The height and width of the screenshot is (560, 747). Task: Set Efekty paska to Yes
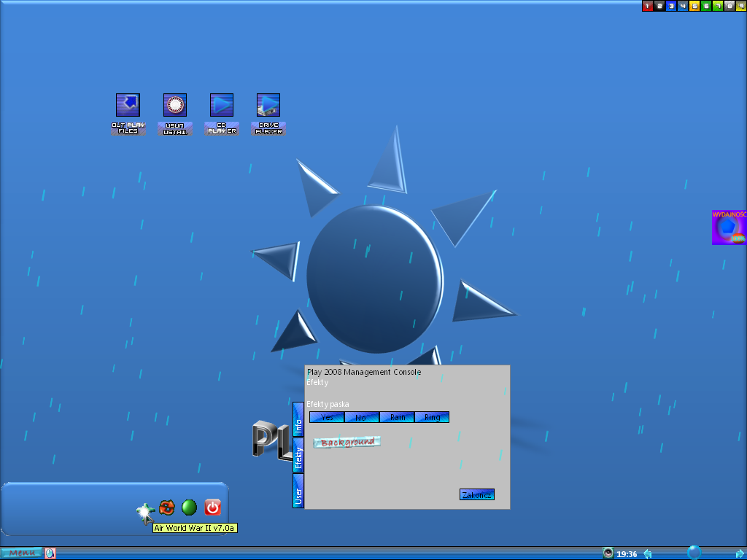point(327,417)
